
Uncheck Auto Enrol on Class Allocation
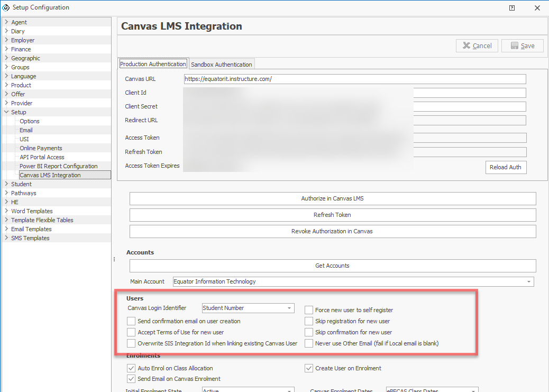click(131, 368)
